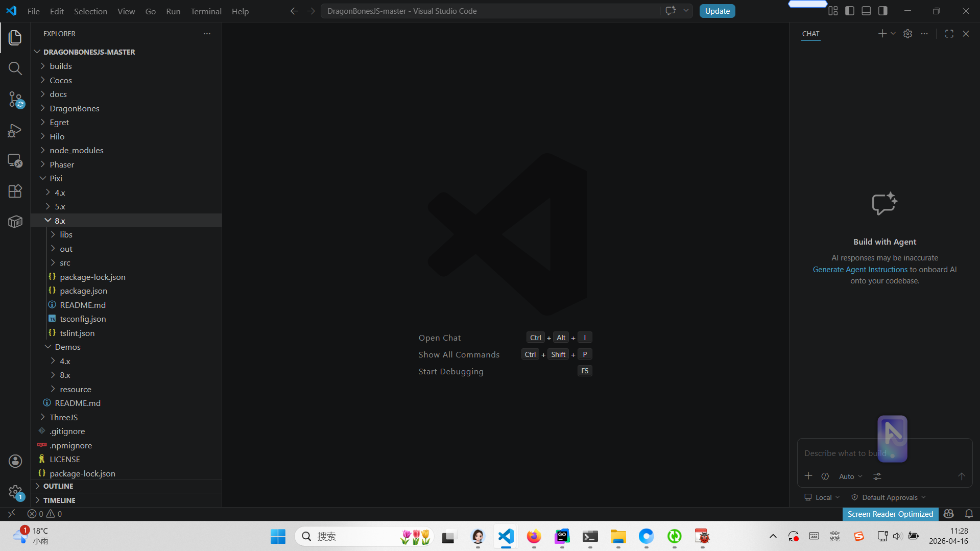Open the Default Approvals dropdown

point(889,497)
